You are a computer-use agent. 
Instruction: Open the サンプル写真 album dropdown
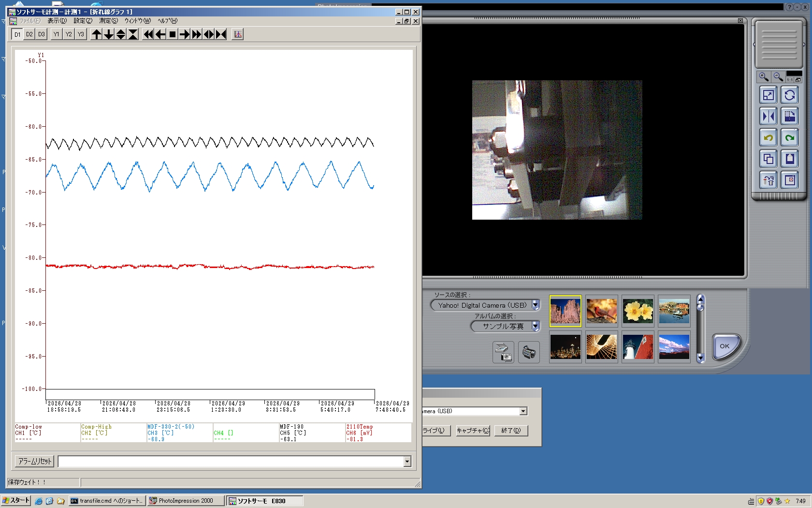click(536, 327)
